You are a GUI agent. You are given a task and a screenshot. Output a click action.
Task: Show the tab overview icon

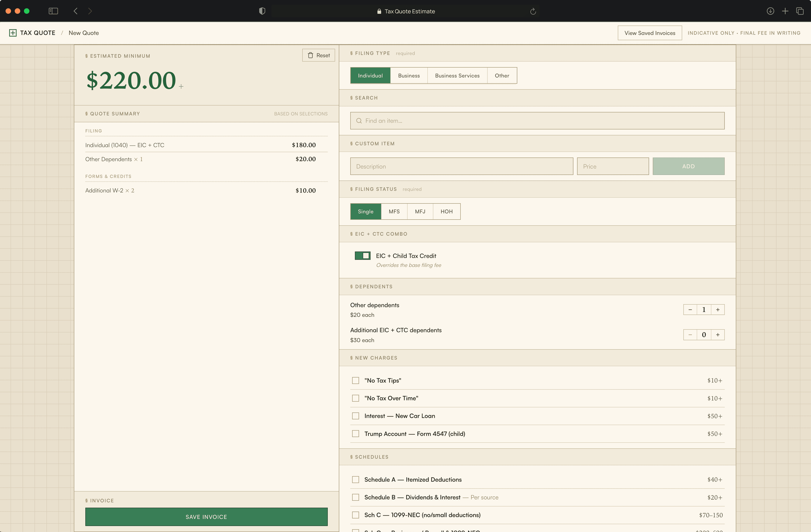[x=800, y=11]
